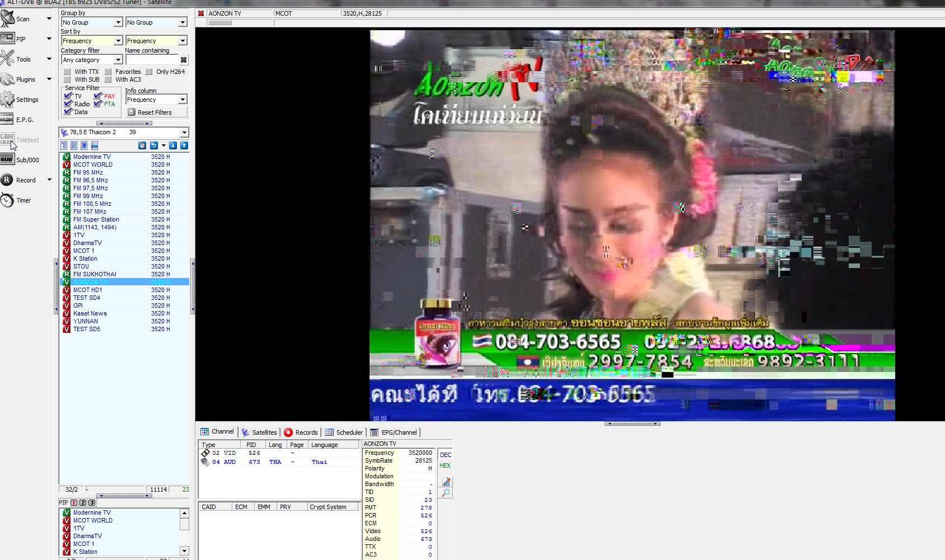945x560 pixels.
Task: Click the blue return to previous channel icon
Action: (x=154, y=145)
